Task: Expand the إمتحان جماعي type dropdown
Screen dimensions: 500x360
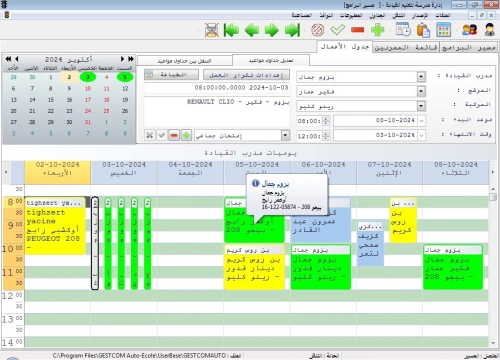Action: [x=285, y=135]
